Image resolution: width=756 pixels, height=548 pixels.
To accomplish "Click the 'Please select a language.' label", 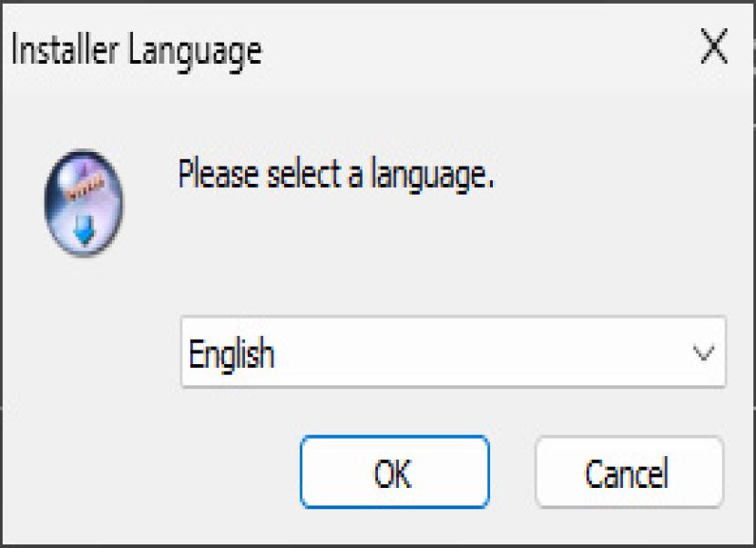I will tap(336, 173).
